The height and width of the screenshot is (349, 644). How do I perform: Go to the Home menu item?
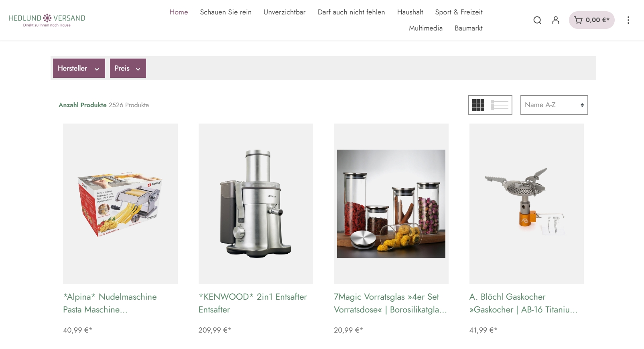pyautogui.click(x=179, y=12)
